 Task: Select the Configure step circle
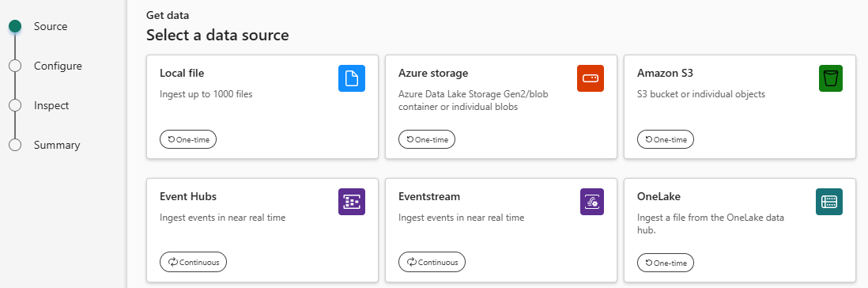15,66
